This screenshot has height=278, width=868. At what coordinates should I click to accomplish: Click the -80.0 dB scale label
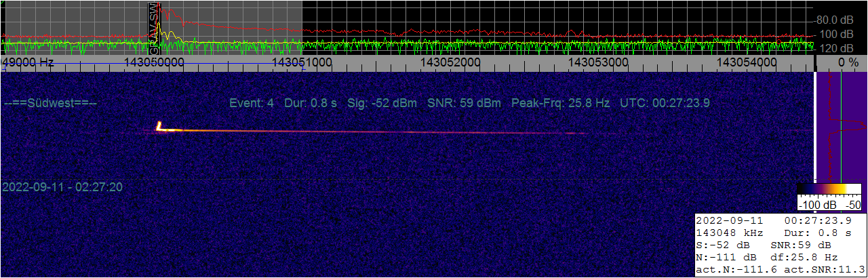point(834,20)
